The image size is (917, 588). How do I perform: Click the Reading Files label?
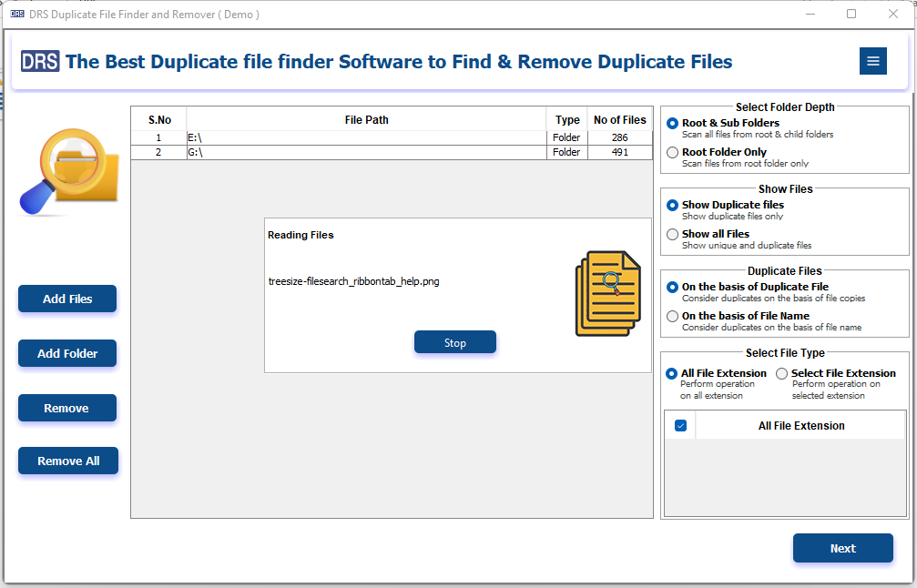[x=301, y=235]
